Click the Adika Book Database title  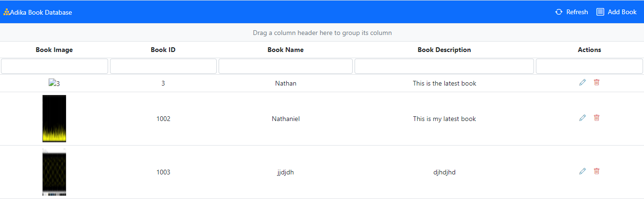pyautogui.click(x=41, y=12)
